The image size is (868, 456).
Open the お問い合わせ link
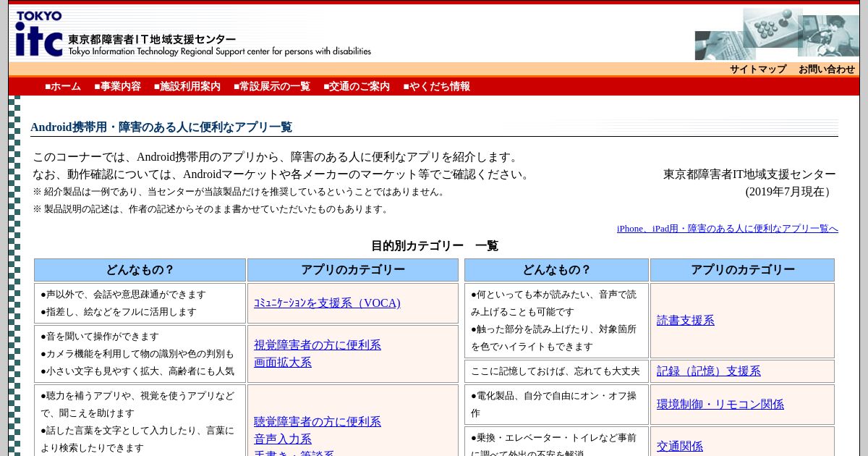click(x=827, y=69)
